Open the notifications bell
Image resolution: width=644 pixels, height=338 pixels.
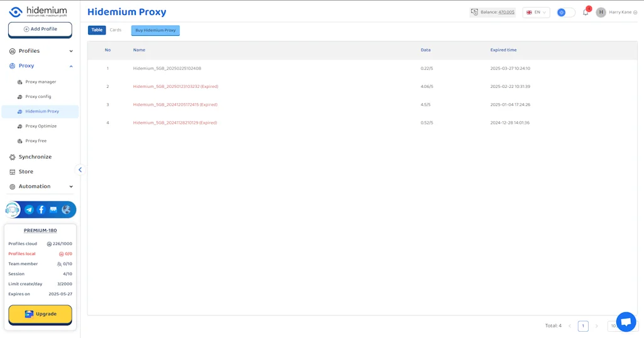[x=586, y=13]
